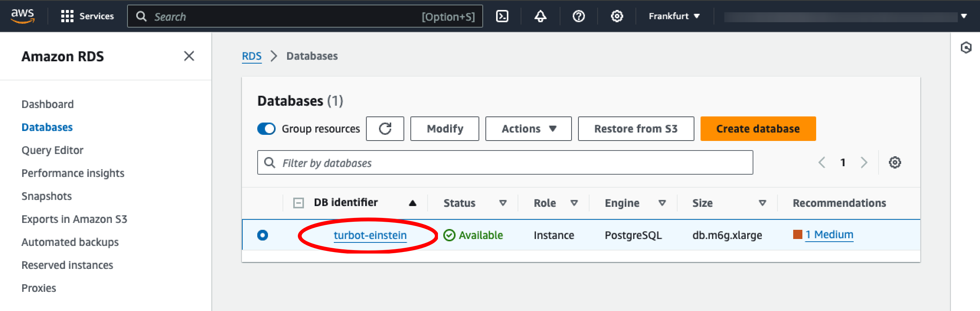Expand the Frankfurt region dropdown
980x311 pixels.
tap(674, 16)
